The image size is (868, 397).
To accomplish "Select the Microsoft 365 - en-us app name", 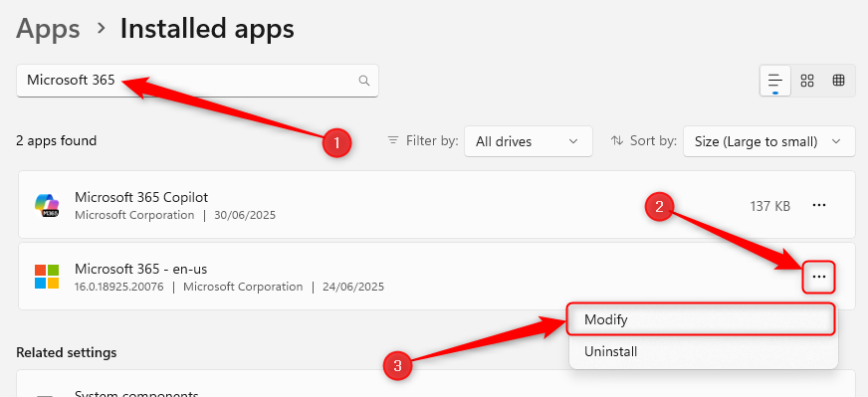I will coord(140,269).
